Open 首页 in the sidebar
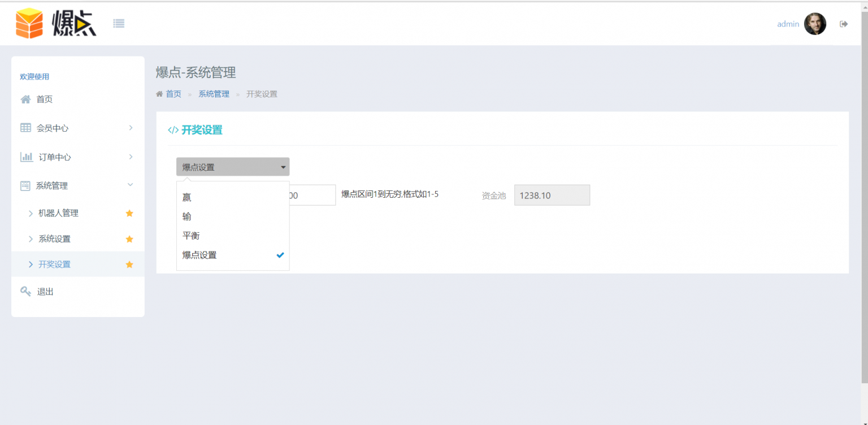The image size is (868, 425). click(45, 99)
